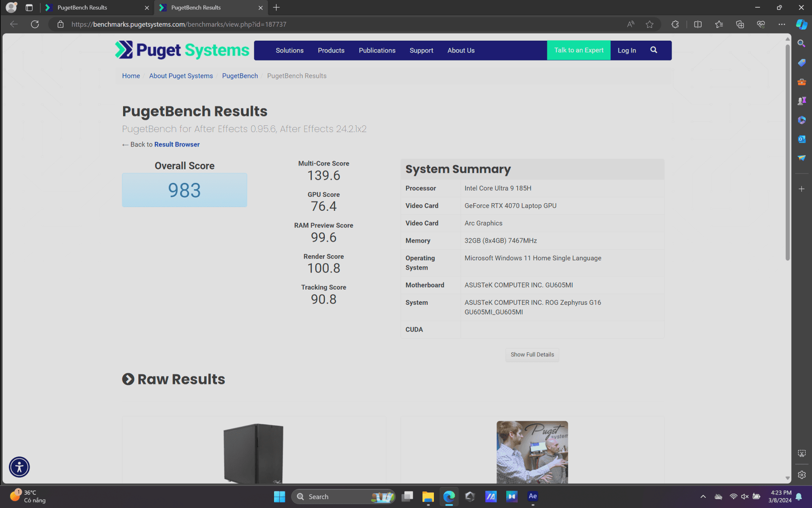
Task: Expand the Raw Results section
Action: point(173,379)
